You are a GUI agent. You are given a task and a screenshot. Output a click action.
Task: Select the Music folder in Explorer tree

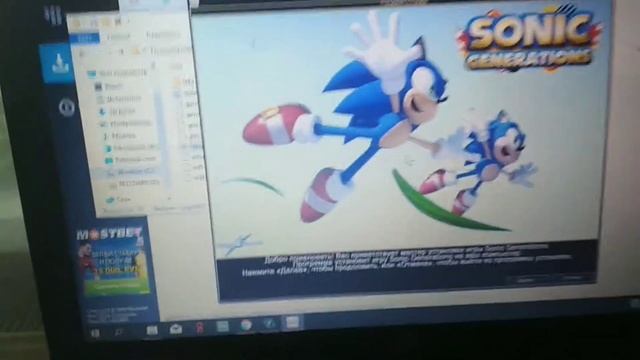120,136
